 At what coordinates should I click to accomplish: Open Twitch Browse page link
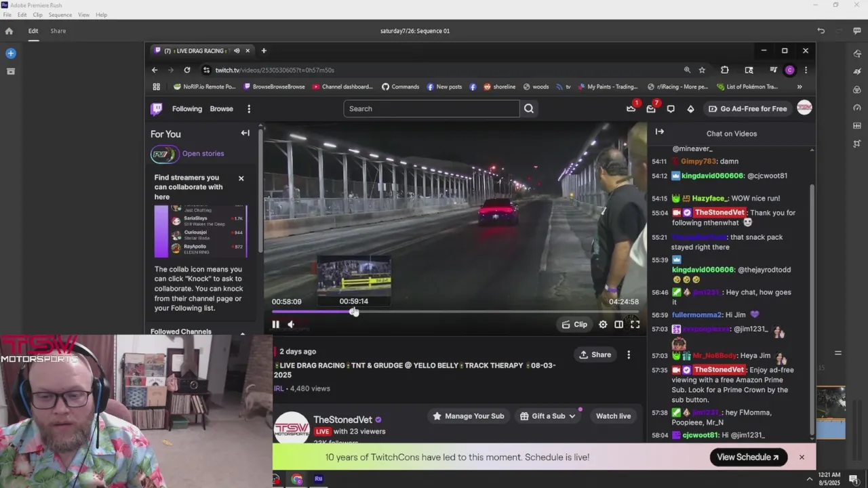[221, 108]
